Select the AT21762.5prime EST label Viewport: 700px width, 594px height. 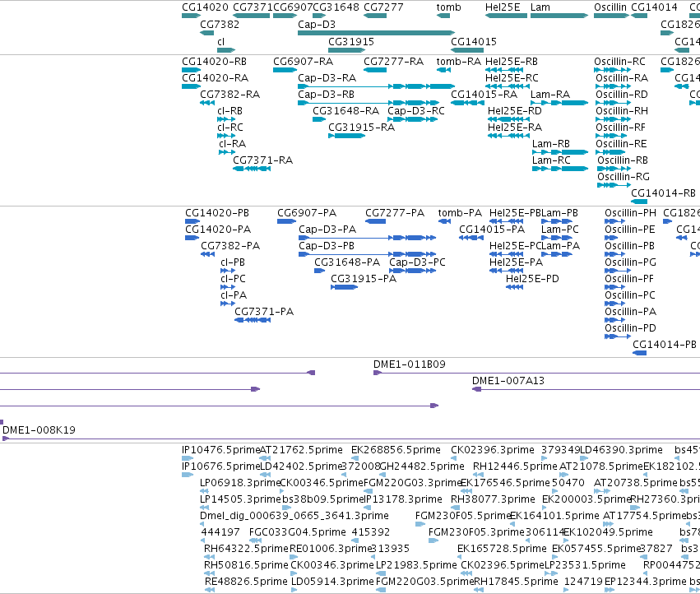point(301,450)
